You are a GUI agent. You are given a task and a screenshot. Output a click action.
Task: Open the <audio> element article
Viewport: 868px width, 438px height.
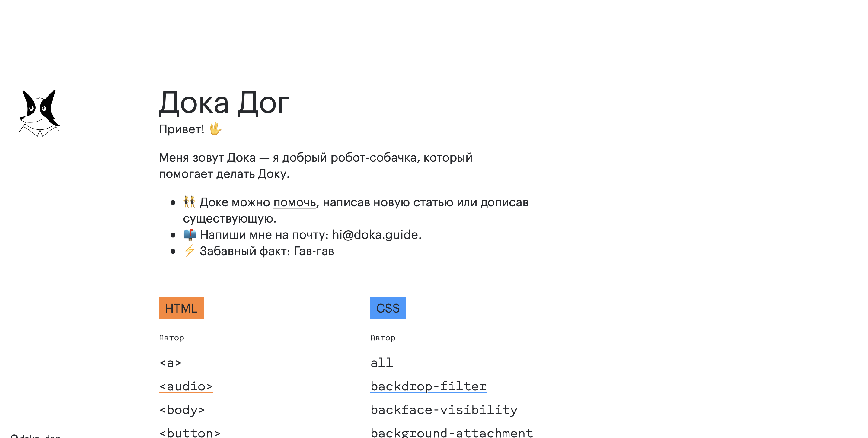(x=186, y=386)
